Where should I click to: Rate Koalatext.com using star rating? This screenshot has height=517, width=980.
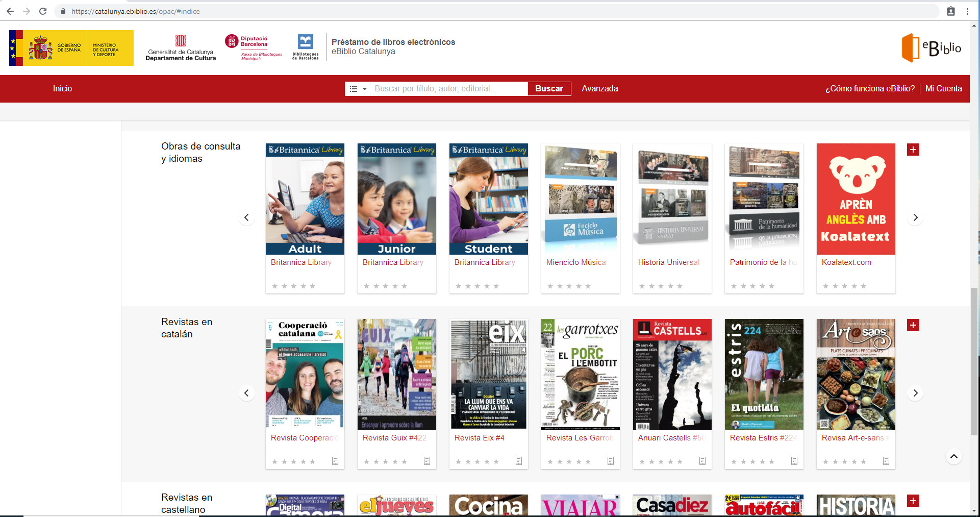844,286
